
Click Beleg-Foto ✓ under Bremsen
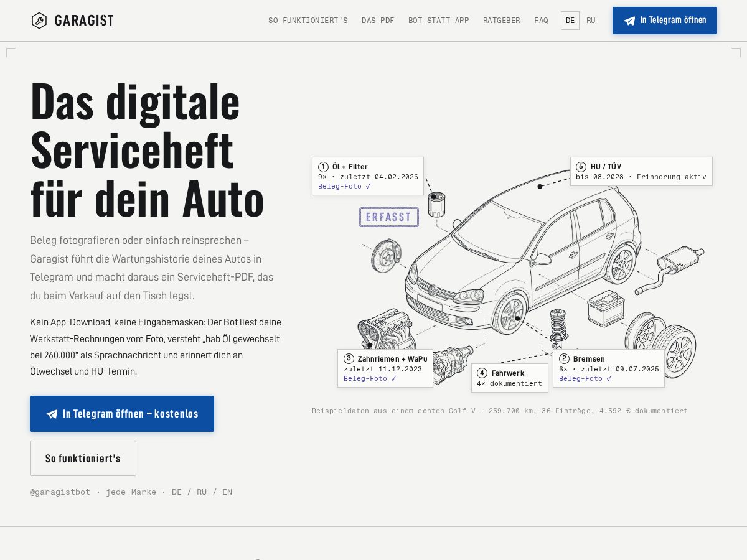click(x=585, y=378)
